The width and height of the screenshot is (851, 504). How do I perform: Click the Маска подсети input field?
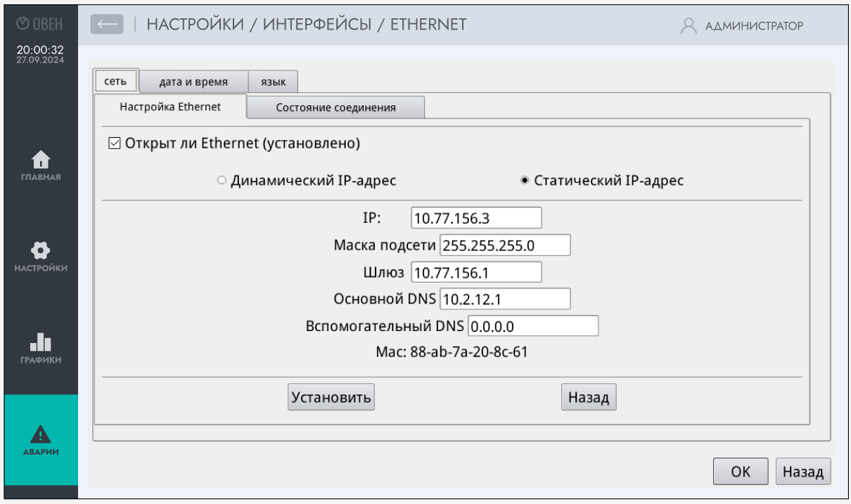click(504, 245)
